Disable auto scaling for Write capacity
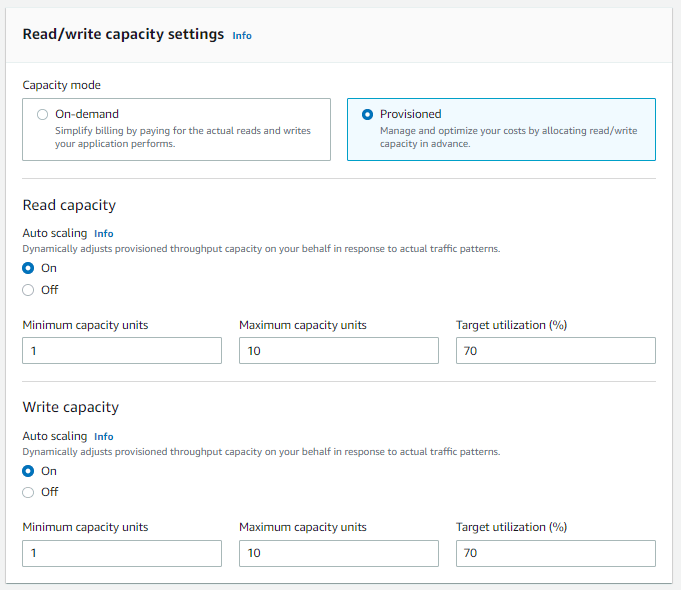 pyautogui.click(x=29, y=492)
